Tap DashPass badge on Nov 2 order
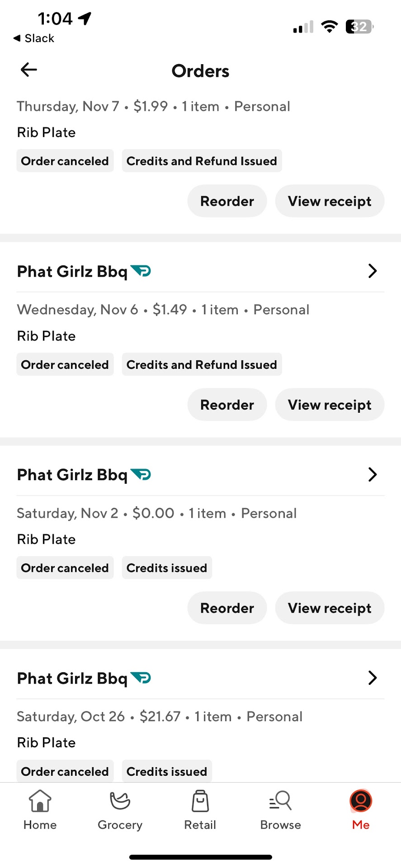401x868 pixels. pyautogui.click(x=141, y=475)
